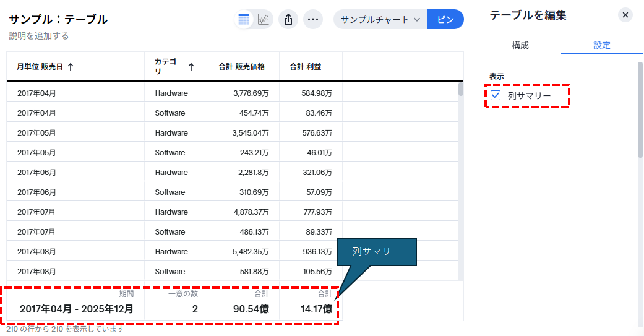Select cell 105.56万
Viewport: 644px width, 336px height.
[x=317, y=271]
